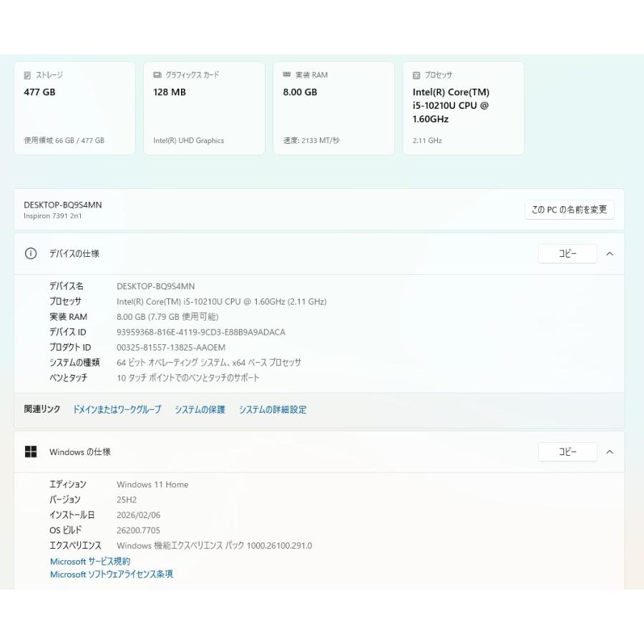Copy device specifications with コピー button

tap(567, 254)
